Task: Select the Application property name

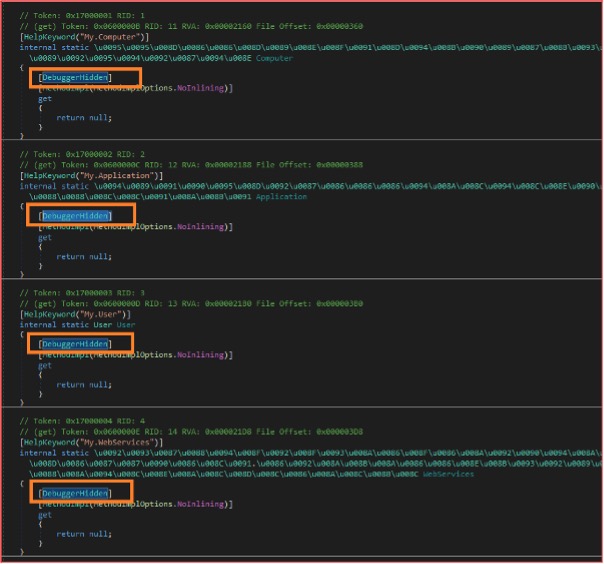Action: coord(281,197)
